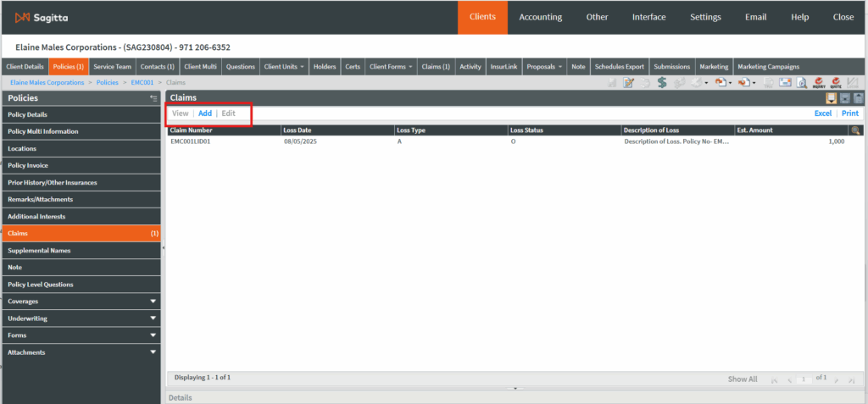The width and height of the screenshot is (868, 404).
Task: Click Add to create a new claim
Action: 205,113
